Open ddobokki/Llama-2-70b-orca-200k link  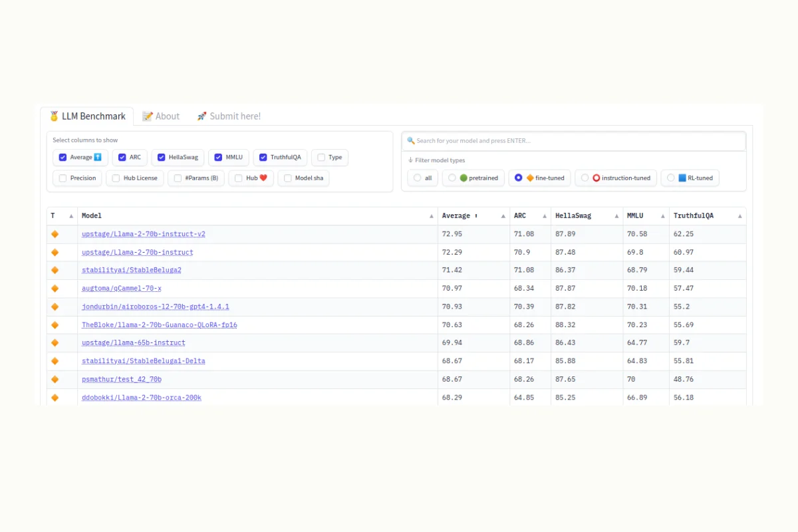tap(142, 398)
